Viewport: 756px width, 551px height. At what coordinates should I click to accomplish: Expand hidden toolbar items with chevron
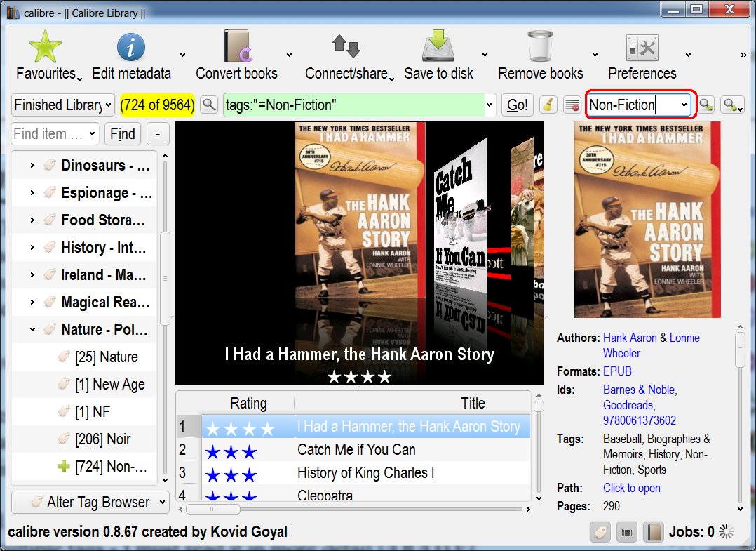tap(743, 55)
